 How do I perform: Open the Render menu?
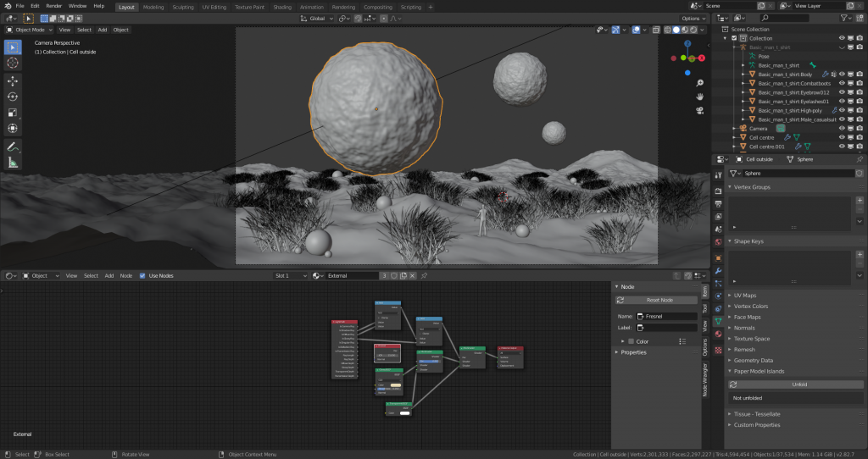click(53, 6)
